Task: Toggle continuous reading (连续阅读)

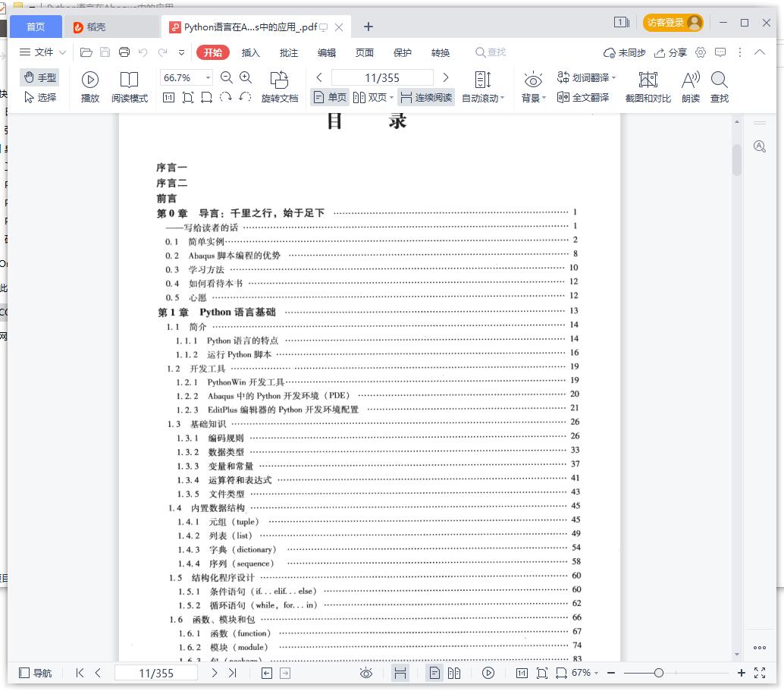Action: [x=426, y=97]
